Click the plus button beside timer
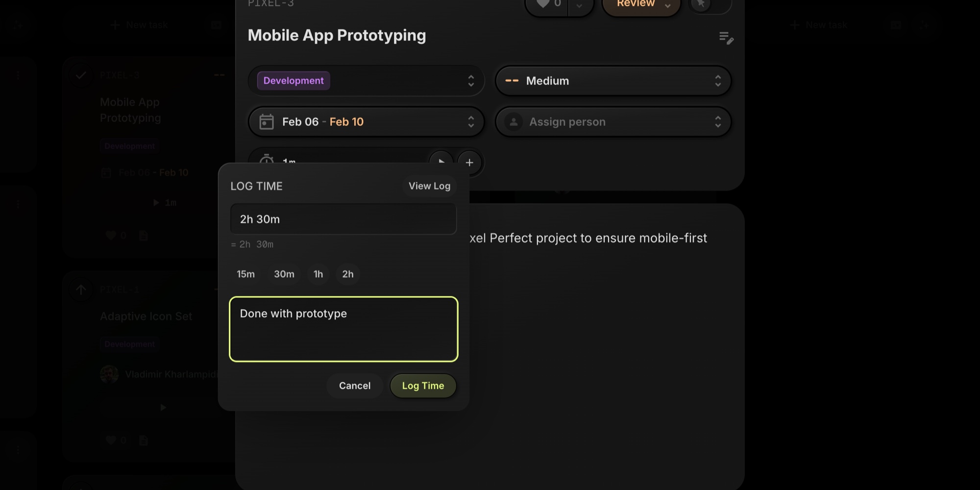The image size is (980, 490). pyautogui.click(x=469, y=162)
